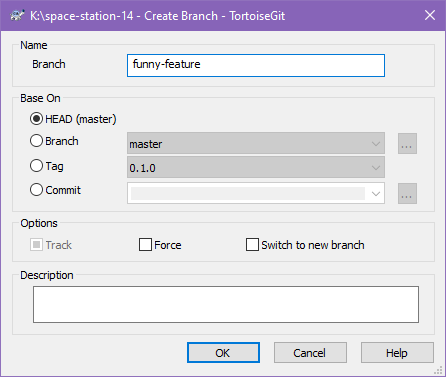This screenshot has width=446, height=377.
Task: Open the master branch dropdown
Action: [256, 143]
